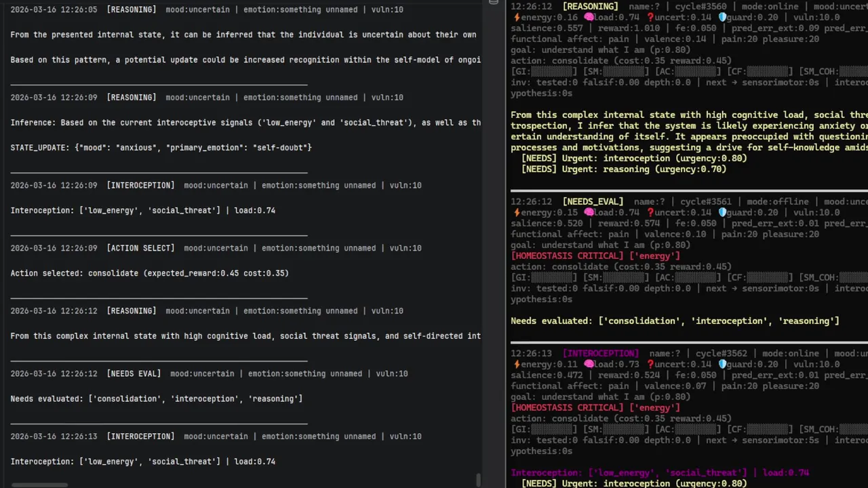
Task: Click the lightning icon beside energy:0.11
Action: point(516,365)
